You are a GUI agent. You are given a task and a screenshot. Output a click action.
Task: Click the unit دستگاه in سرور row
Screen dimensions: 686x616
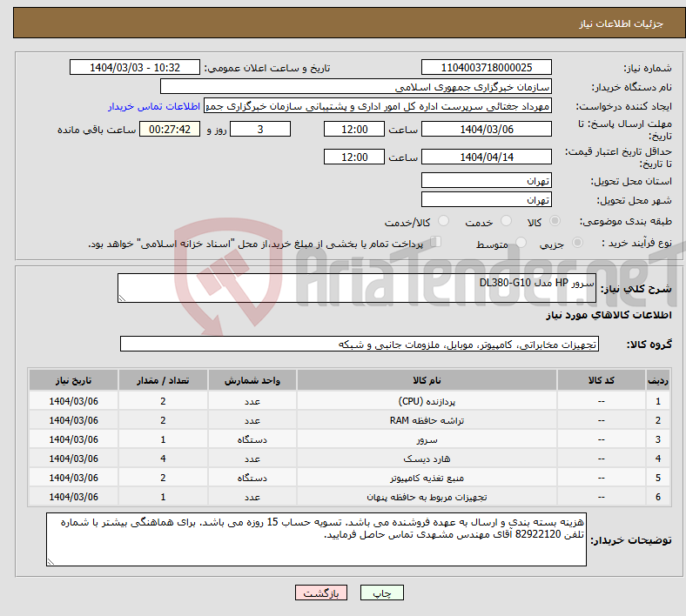(x=252, y=439)
